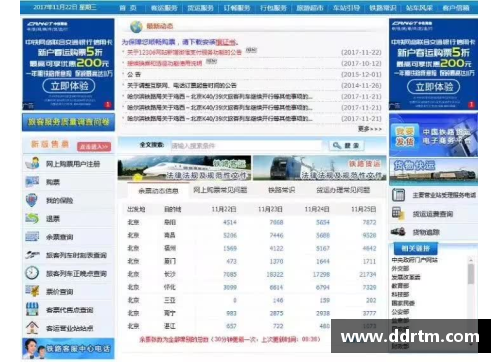This screenshot has height=362, width=500.
Task: Click 立即体验 in the right ad banner
Action: pyautogui.click(x=434, y=87)
